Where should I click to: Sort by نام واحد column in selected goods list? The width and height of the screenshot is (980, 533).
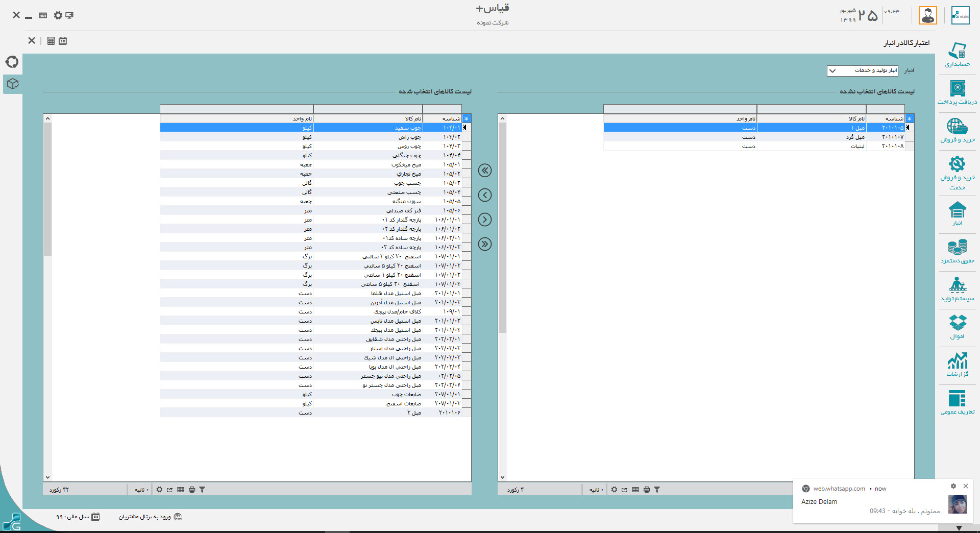point(236,118)
